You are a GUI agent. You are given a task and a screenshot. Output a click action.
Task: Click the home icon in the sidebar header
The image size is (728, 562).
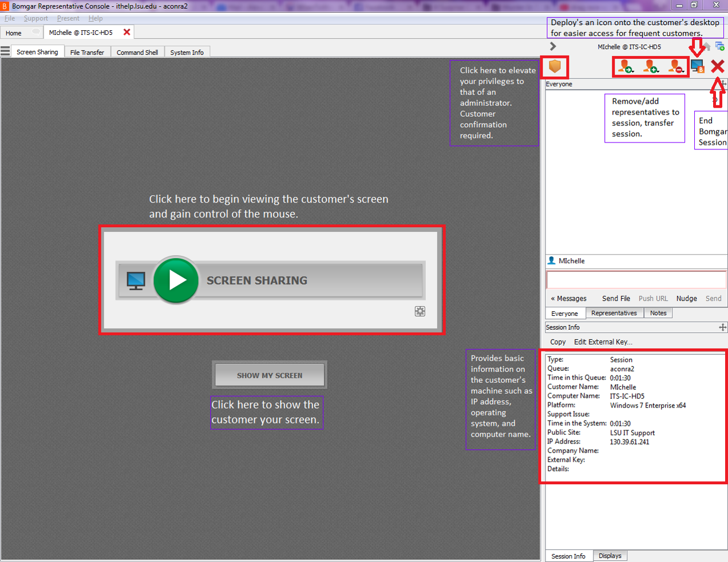click(x=707, y=46)
